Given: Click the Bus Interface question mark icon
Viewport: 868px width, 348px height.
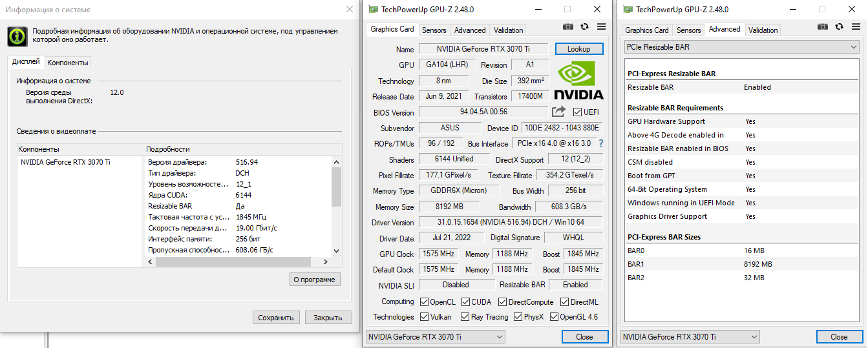Looking at the screenshot, I should coord(600,143).
